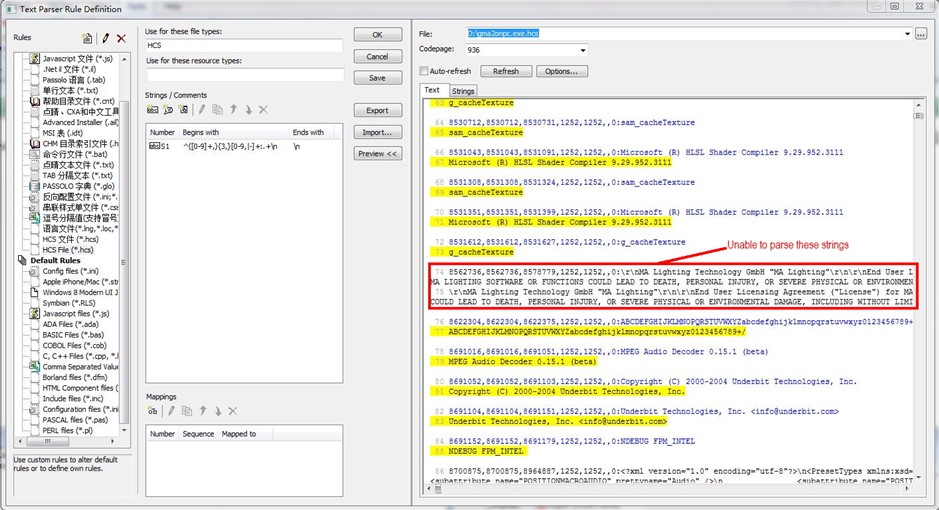Enable the Auto-refresh checkbox
Viewport: 939px width, 510px height.
[425, 72]
